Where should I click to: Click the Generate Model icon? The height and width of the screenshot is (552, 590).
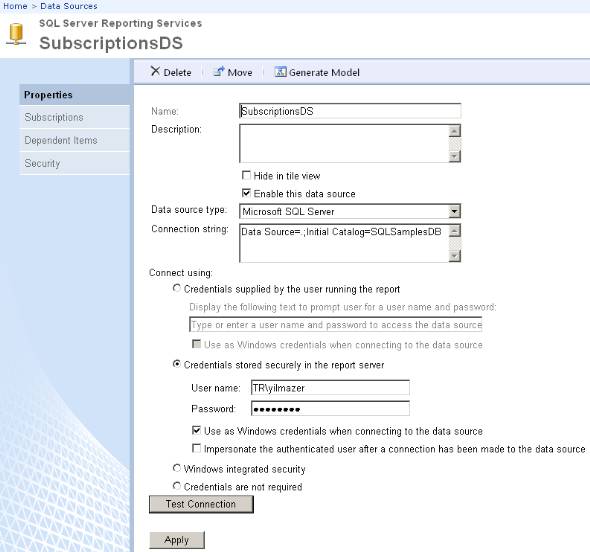(280, 71)
